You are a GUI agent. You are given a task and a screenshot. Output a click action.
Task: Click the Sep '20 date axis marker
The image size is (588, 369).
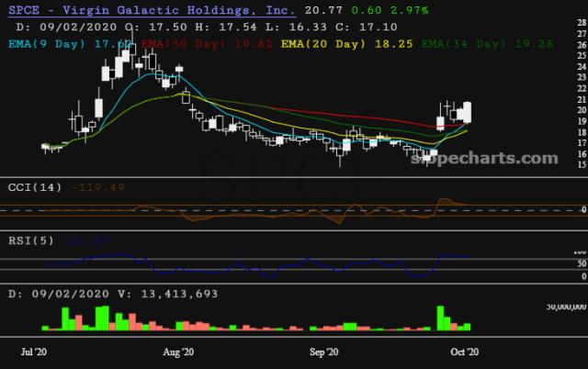click(x=323, y=352)
